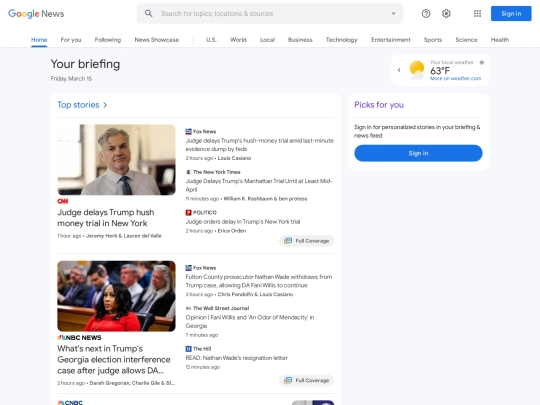Click the CNN source logo
The width and height of the screenshot is (540, 405).
(63, 201)
